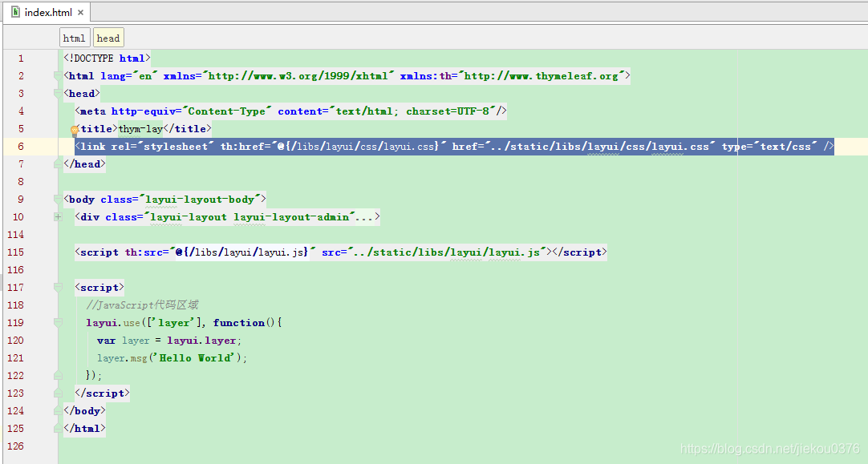Click the closing body tag
This screenshot has height=464, width=868.
coord(84,411)
